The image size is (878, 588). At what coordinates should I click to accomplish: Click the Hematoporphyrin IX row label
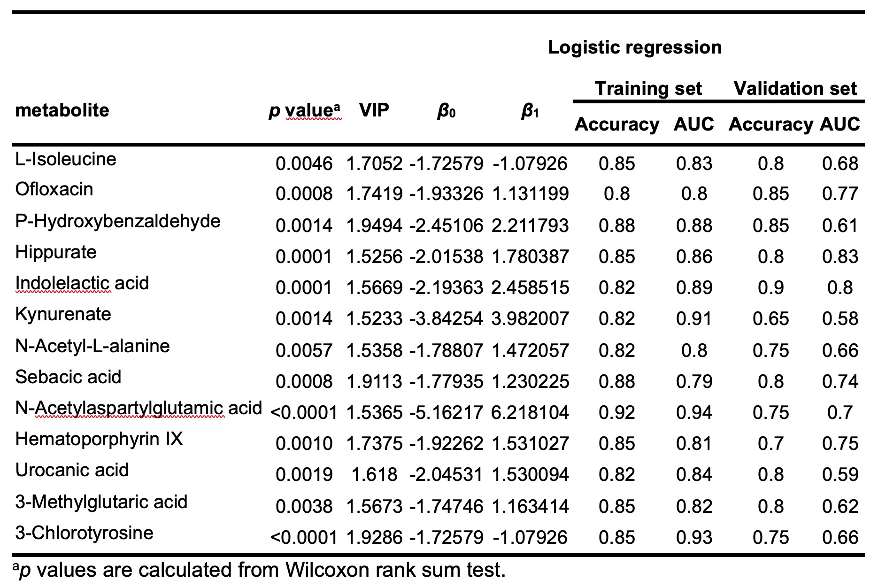[99, 439]
